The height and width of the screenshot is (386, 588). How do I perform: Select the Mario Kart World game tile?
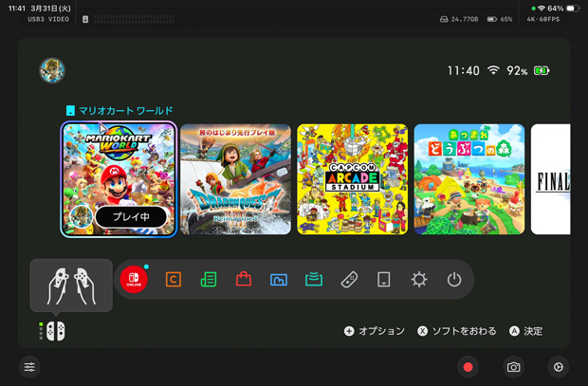(118, 179)
